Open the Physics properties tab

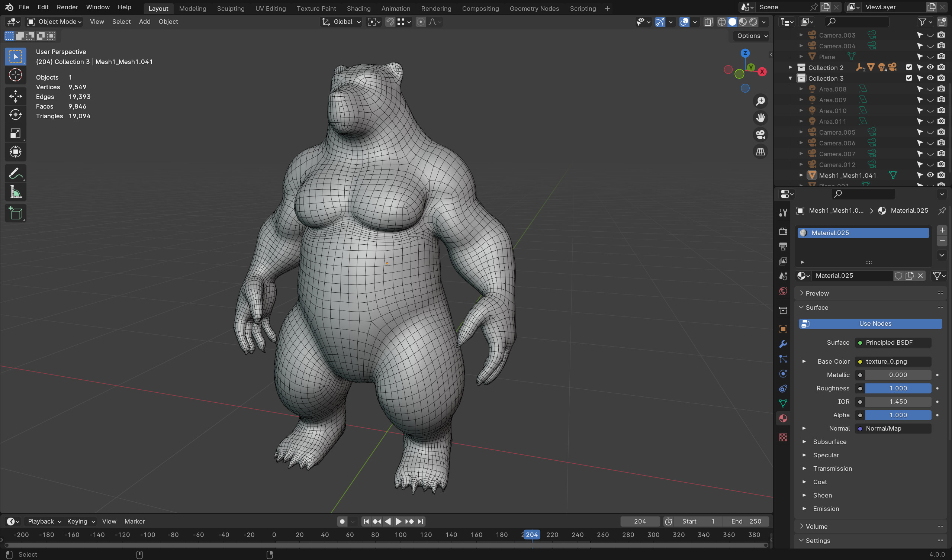point(783,374)
